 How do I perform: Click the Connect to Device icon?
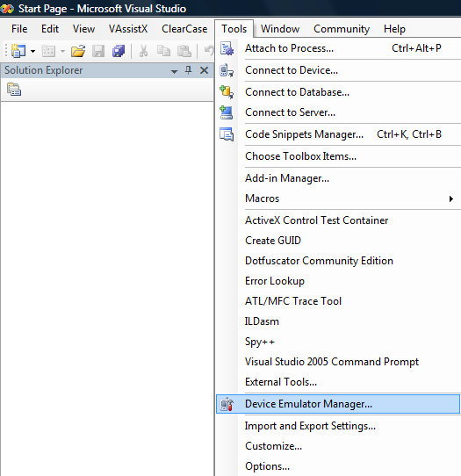pos(227,70)
